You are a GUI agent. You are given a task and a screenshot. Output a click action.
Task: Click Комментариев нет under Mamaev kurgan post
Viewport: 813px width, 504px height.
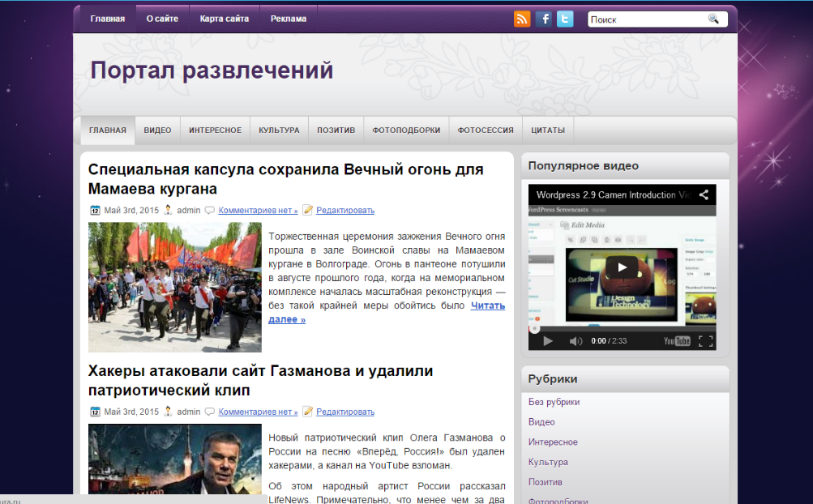(x=259, y=210)
